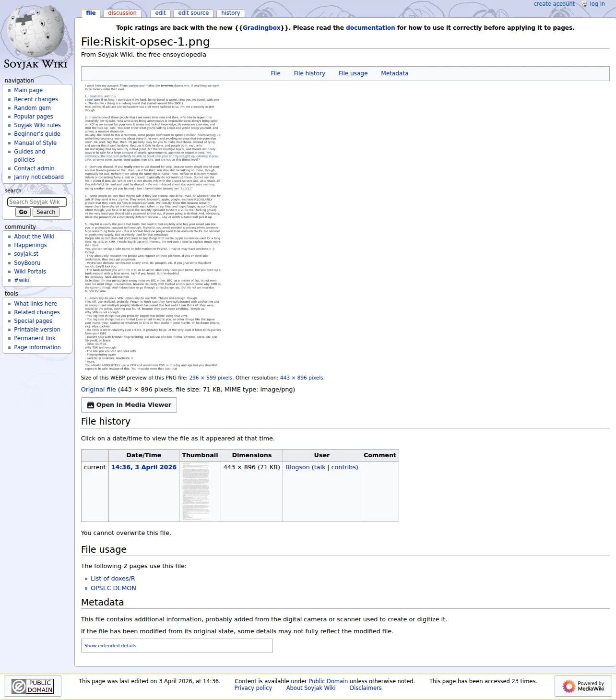Open Disclaimers footer link
This screenshot has height=700, width=616.
(x=366, y=688)
